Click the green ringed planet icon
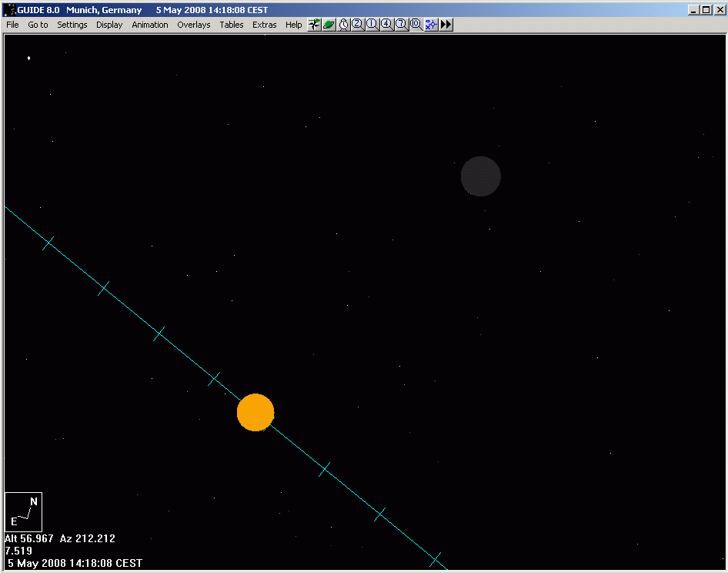728x573 pixels. pyautogui.click(x=329, y=25)
